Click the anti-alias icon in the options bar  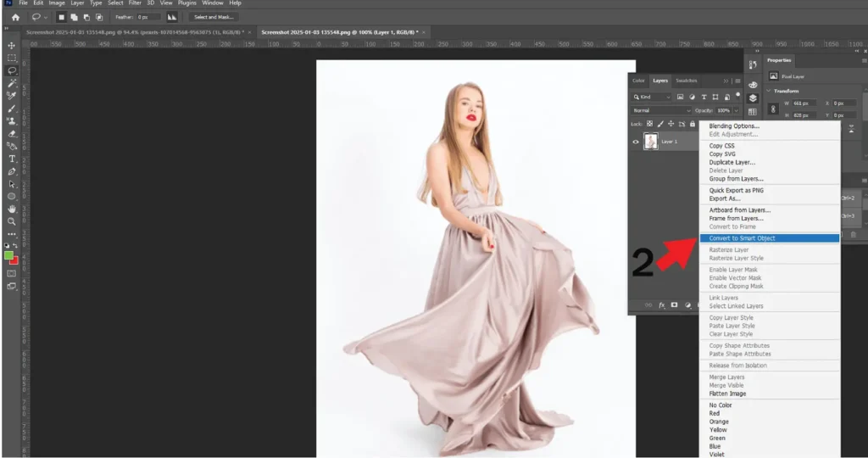(172, 17)
